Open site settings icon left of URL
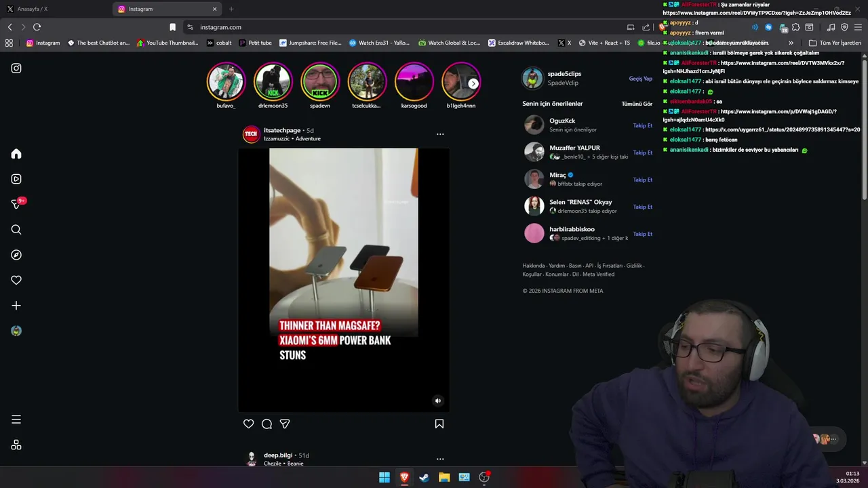This screenshot has height=488, width=868. click(x=190, y=27)
